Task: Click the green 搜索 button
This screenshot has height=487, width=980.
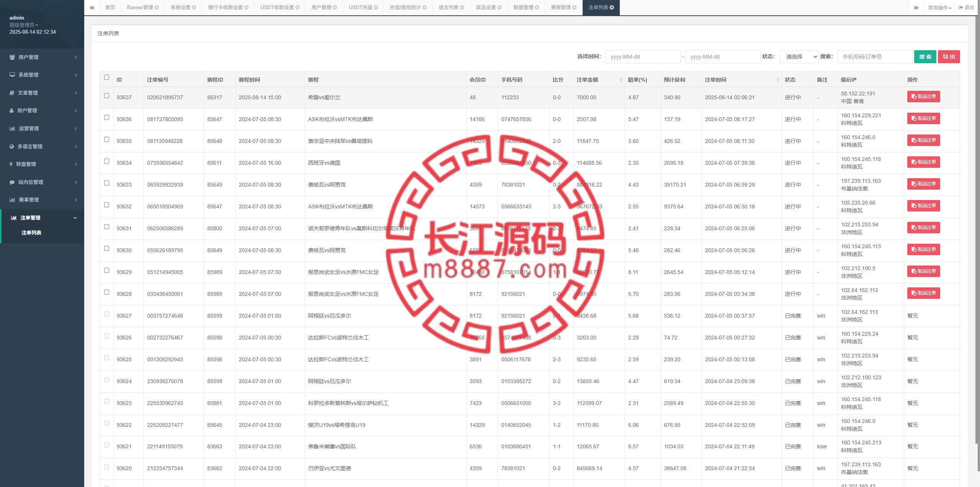Action: pos(925,57)
